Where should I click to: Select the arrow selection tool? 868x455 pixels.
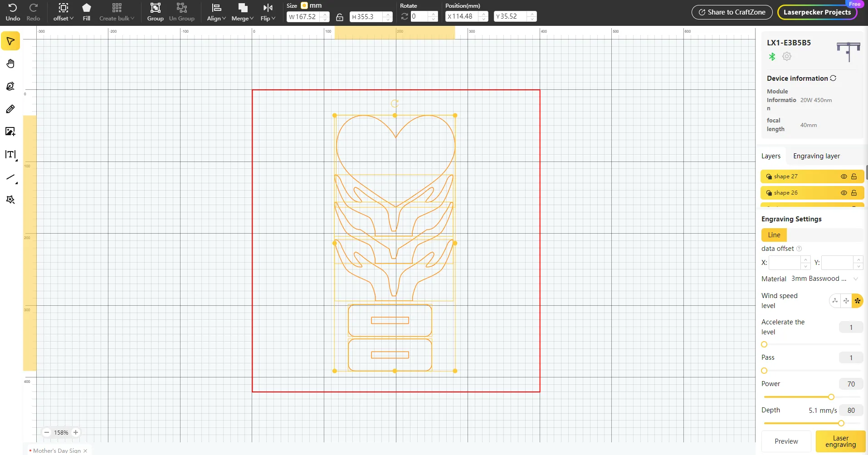[10, 41]
